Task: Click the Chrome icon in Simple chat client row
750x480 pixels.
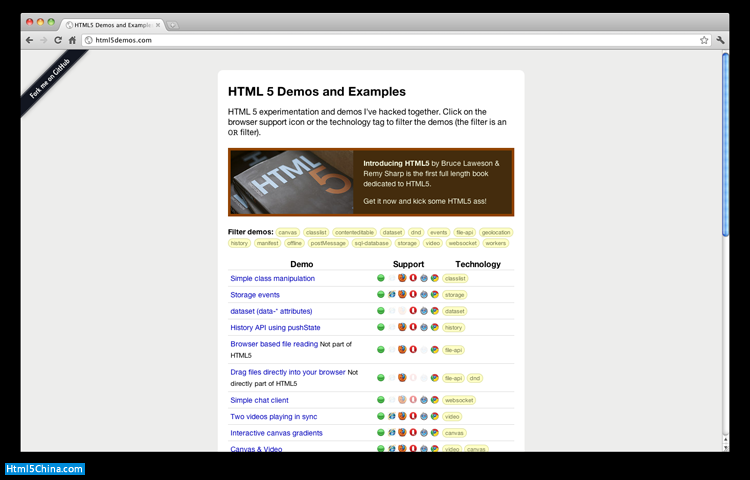Action: 435,400
